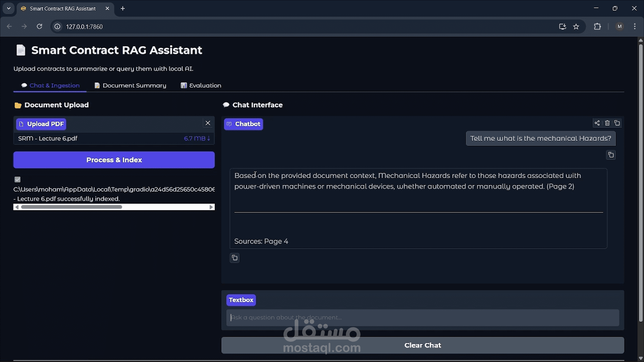This screenshot has height=362, width=644.
Task: Open the tab search dropdown
Action: pos(9,8)
